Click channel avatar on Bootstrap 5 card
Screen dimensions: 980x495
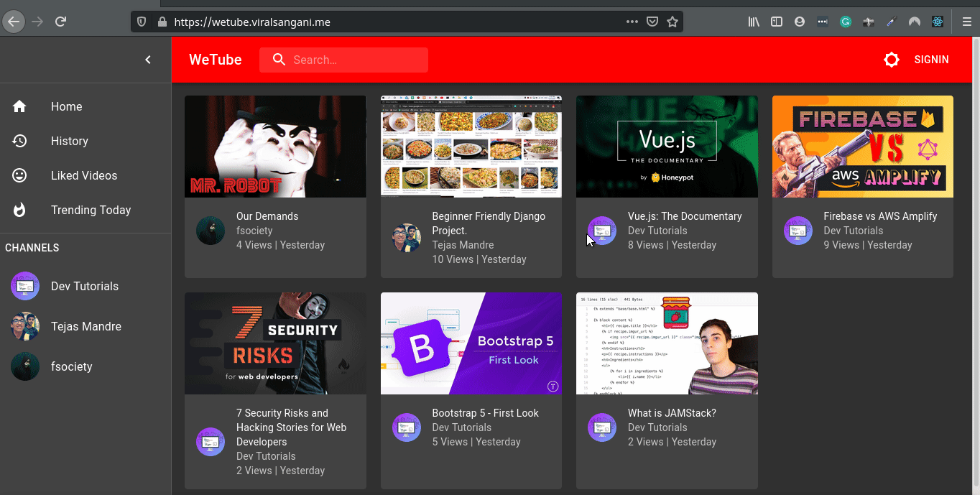407,427
